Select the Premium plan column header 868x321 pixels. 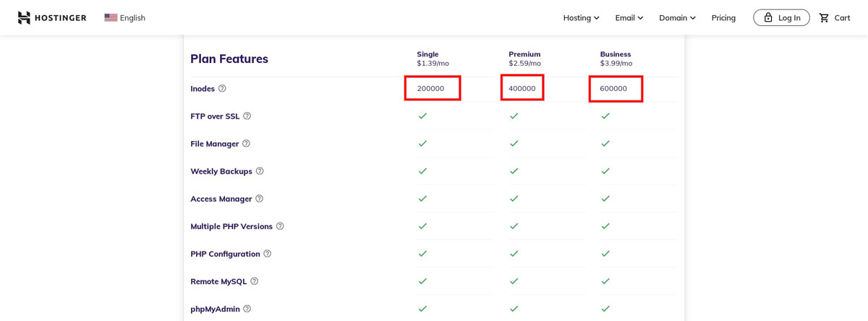(524, 59)
